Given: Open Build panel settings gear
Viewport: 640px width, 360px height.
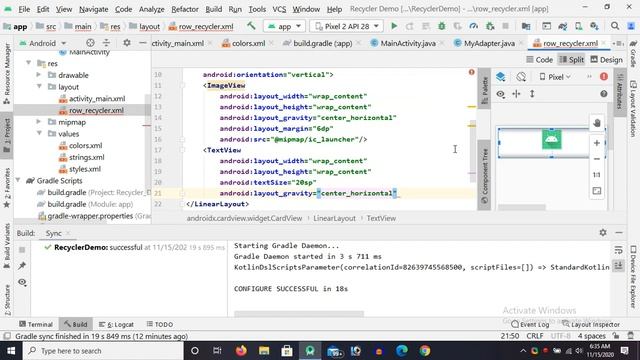Looking at the screenshot, I should 603,232.
